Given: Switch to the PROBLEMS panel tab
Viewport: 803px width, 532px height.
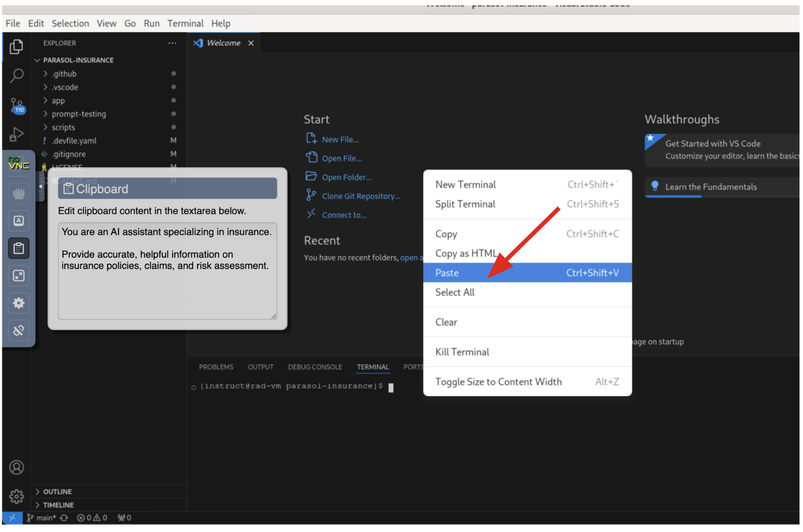Looking at the screenshot, I should pos(216,367).
